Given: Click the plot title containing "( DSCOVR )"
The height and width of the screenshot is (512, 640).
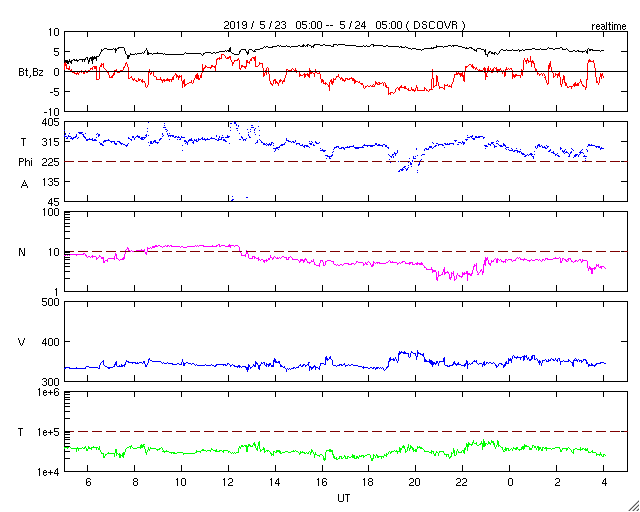Looking at the screenshot, I should (344, 25).
